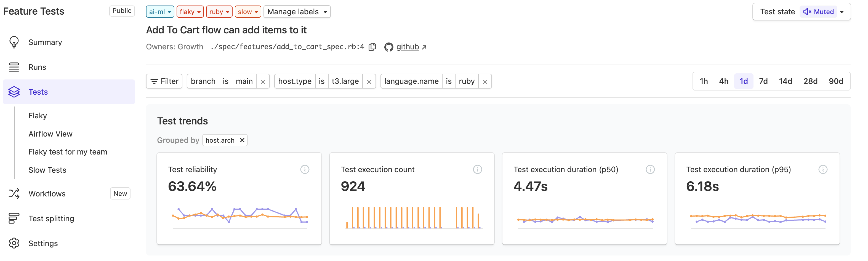Open Settings via the gear icon
Viewport: 868px width, 261px height.
pos(14,243)
